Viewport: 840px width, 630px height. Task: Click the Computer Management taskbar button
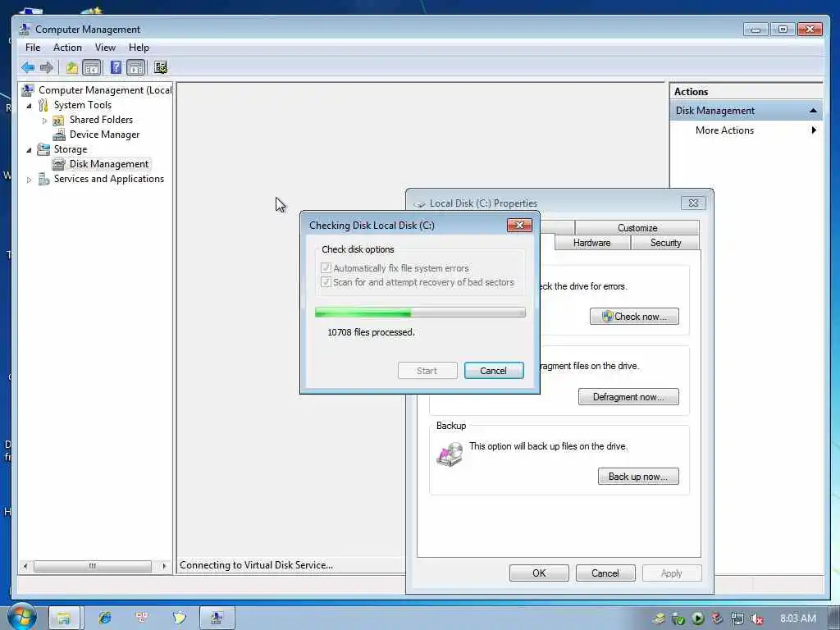pyautogui.click(x=217, y=618)
